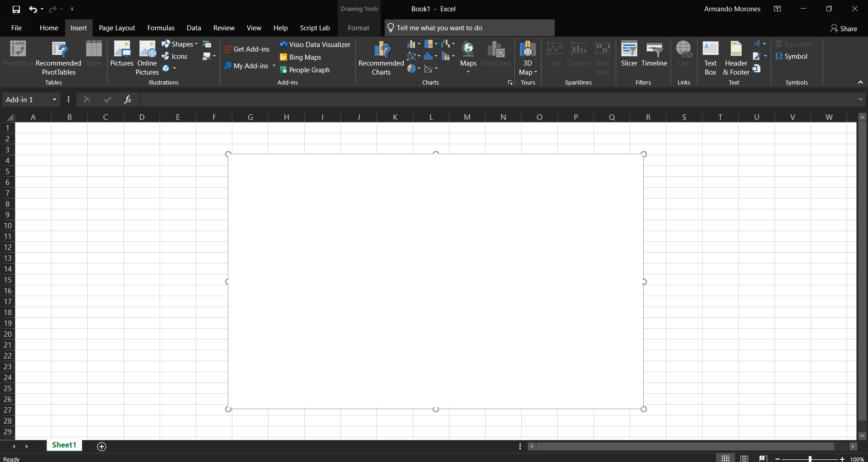This screenshot has width=868, height=462.
Task: Click the Insert Function fx icon
Action: point(127,99)
